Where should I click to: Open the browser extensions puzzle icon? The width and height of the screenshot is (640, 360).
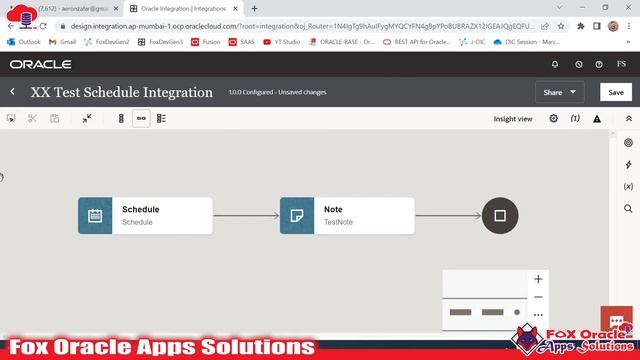[580, 26]
